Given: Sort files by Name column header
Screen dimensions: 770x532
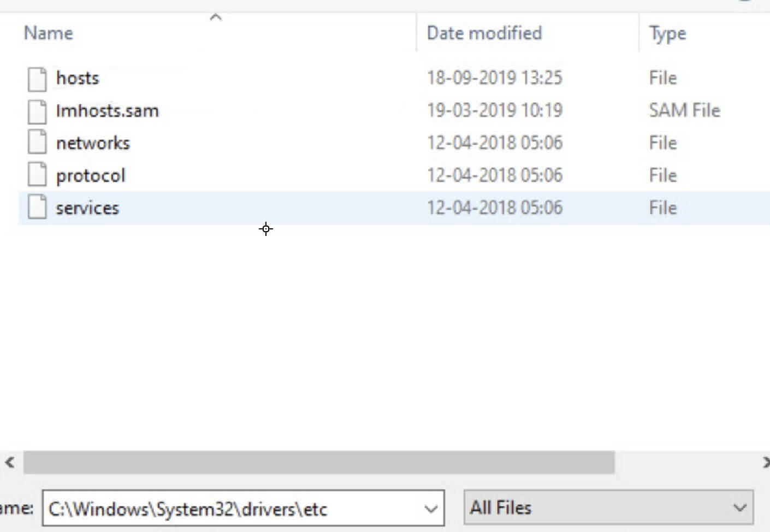Looking at the screenshot, I should pyautogui.click(x=49, y=33).
